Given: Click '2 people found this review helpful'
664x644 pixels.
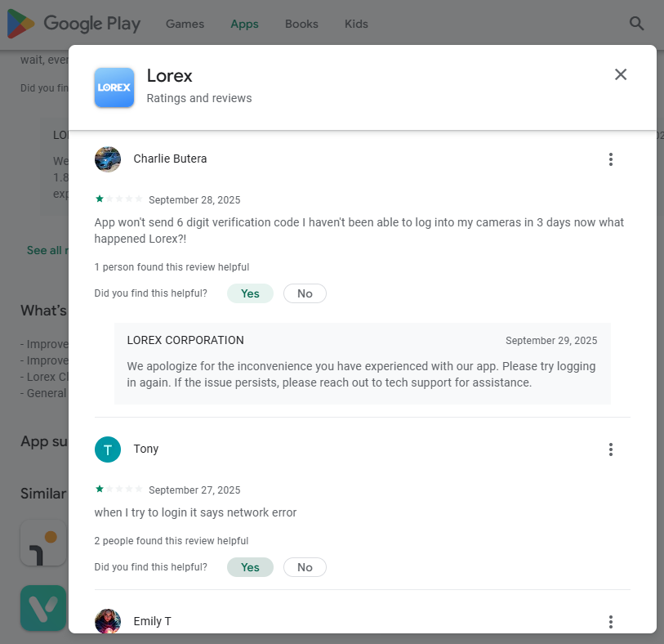Looking at the screenshot, I should (x=171, y=541).
